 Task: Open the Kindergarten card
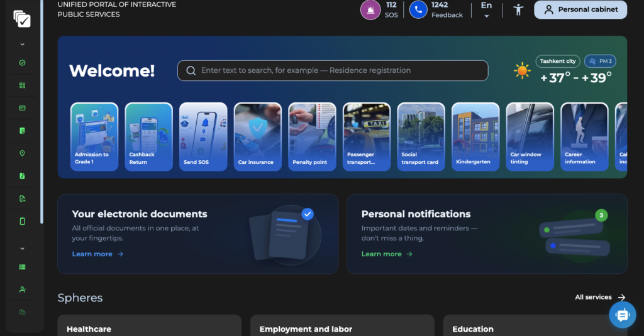475,137
